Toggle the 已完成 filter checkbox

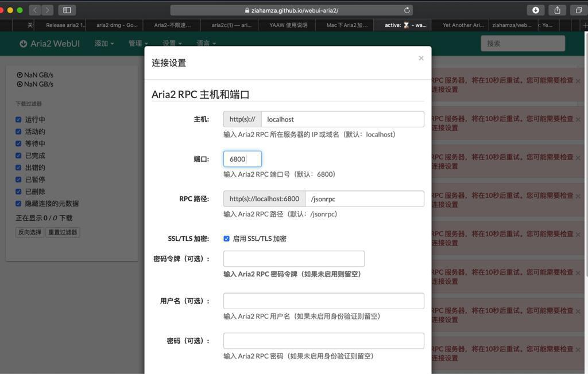coord(18,155)
